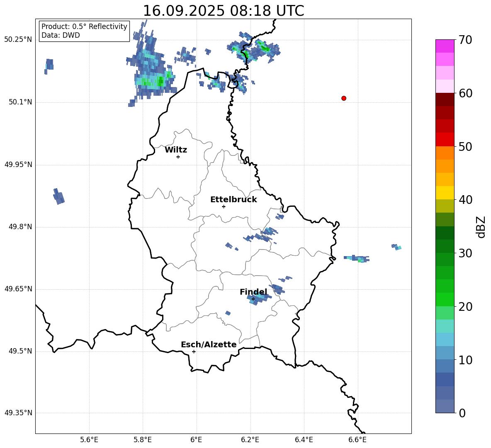This screenshot has height=448, width=491.
Task: Click the 5.8°E longitude label
Action: click(x=143, y=440)
